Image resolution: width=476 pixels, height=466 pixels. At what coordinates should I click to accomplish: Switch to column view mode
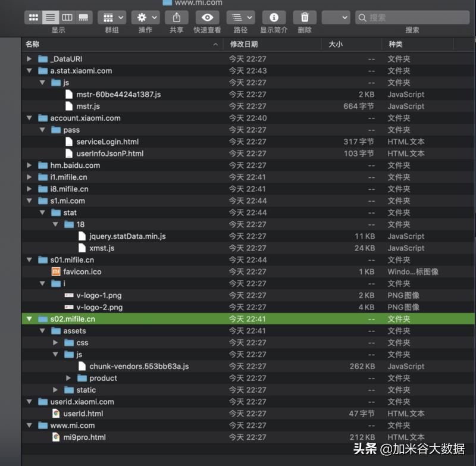67,17
